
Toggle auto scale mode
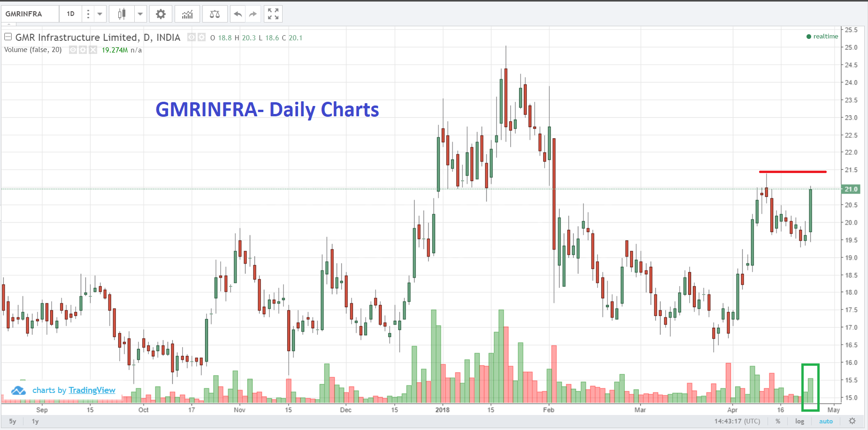click(x=826, y=422)
